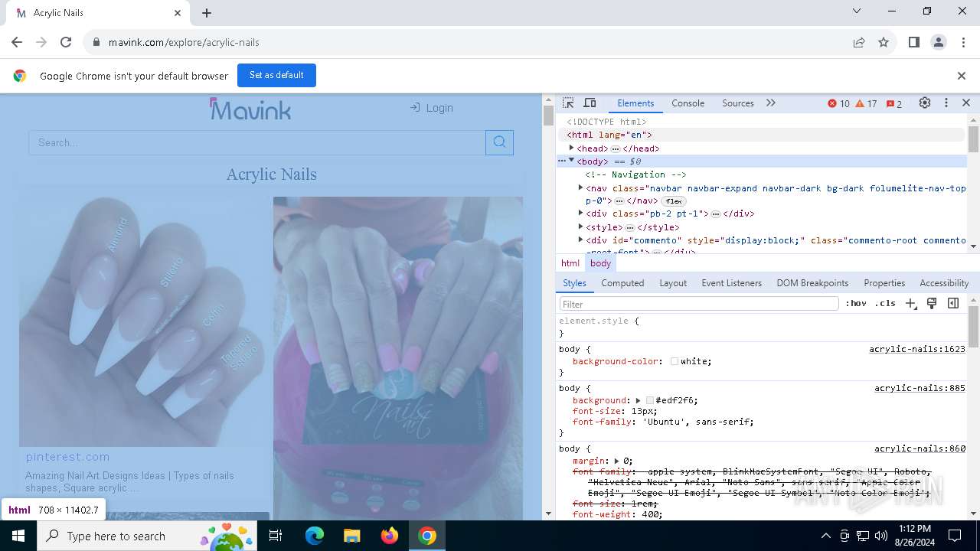Bookmark this tab with the star
This screenshot has width=980, height=551.
click(884, 42)
